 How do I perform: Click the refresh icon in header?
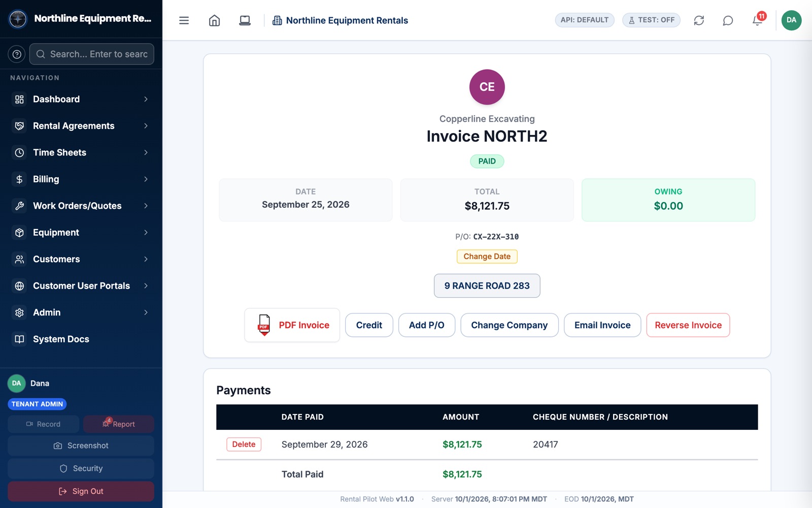click(699, 20)
